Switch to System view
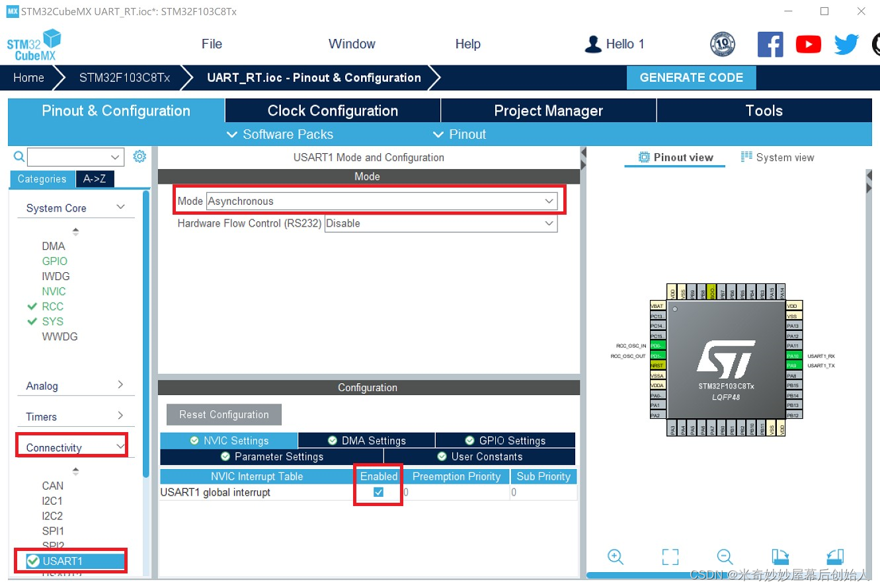 click(x=778, y=157)
